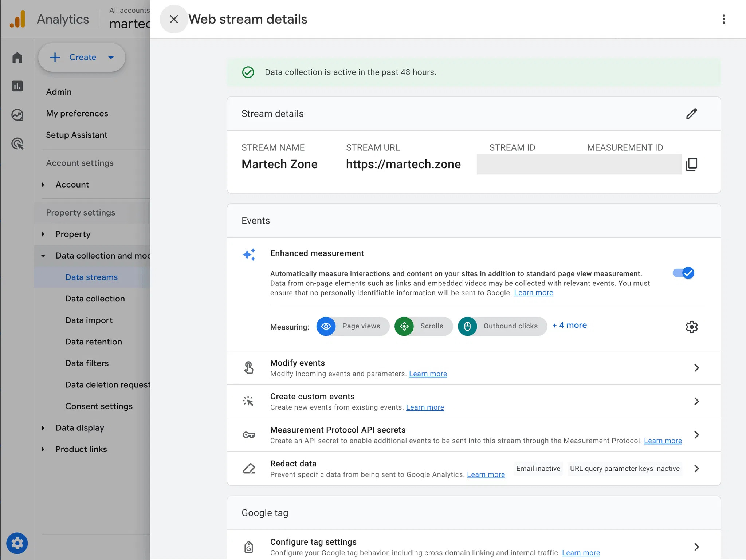This screenshot has height=560, width=746.
Task: Open Learn more link for Redact data
Action: [486, 475]
